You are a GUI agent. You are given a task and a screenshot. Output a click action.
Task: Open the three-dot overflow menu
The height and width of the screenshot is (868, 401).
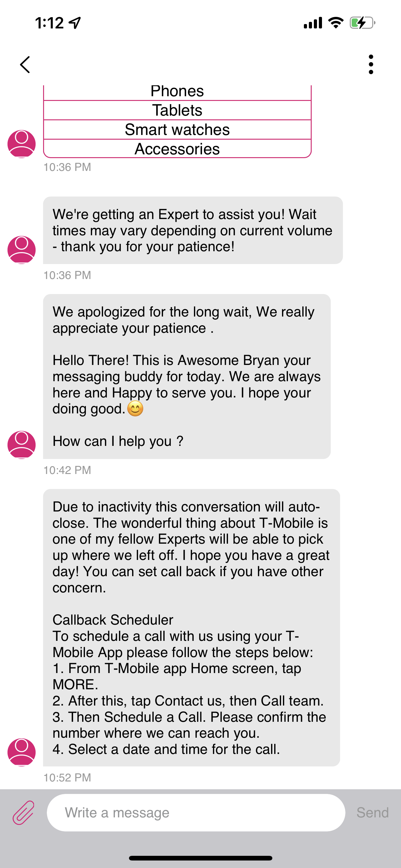pyautogui.click(x=370, y=64)
